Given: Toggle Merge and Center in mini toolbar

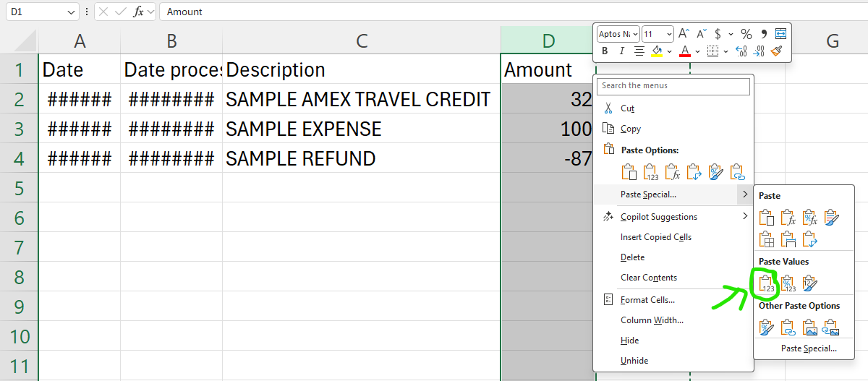Looking at the screenshot, I should point(780,34).
